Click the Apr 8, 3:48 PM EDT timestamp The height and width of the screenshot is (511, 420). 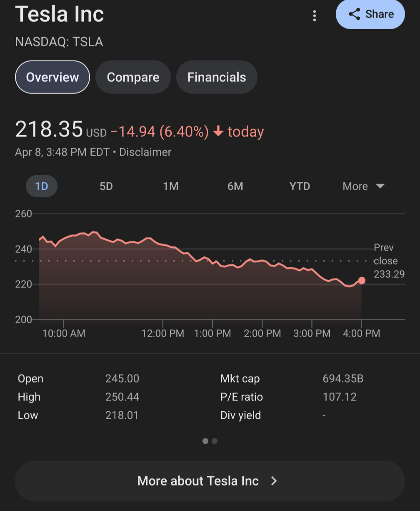[x=62, y=152]
